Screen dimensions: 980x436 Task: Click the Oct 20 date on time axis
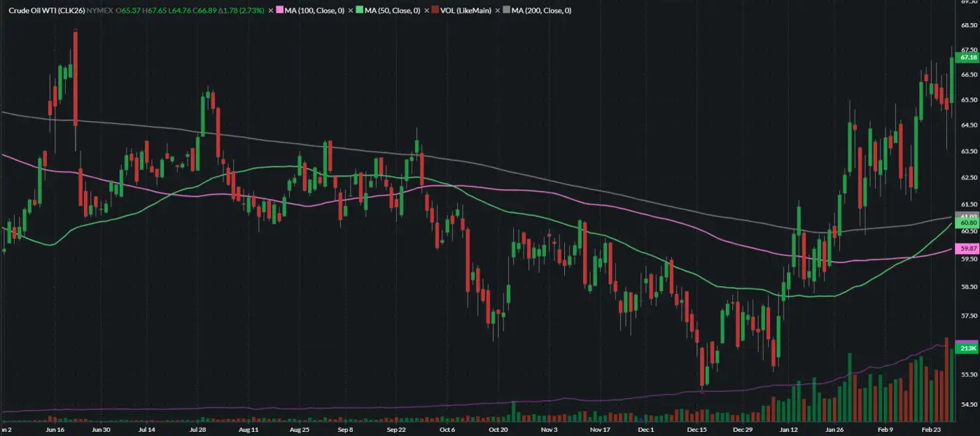[497, 429]
